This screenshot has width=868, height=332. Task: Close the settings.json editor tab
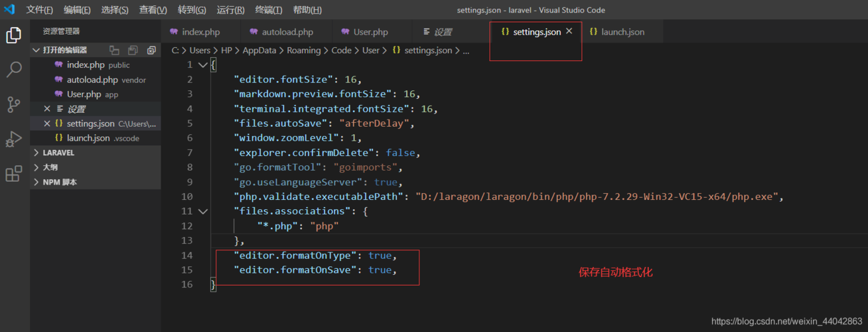pos(569,31)
